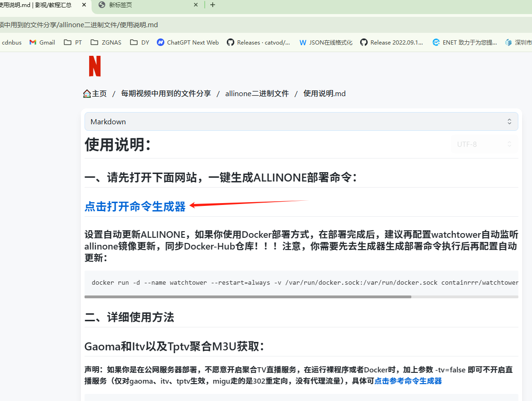
Task: Click the Netflix N logo
Action: (94, 66)
